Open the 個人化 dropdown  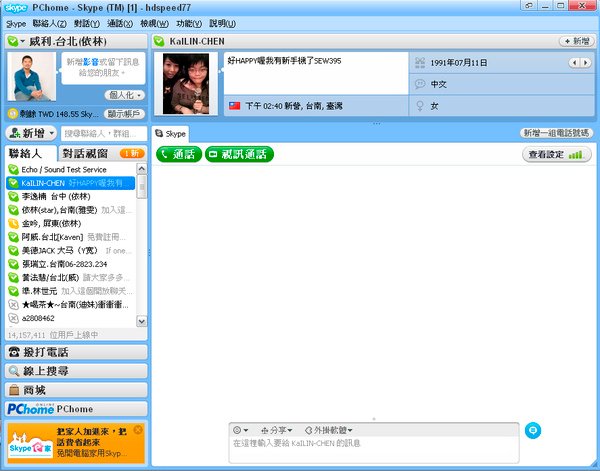tap(125, 95)
